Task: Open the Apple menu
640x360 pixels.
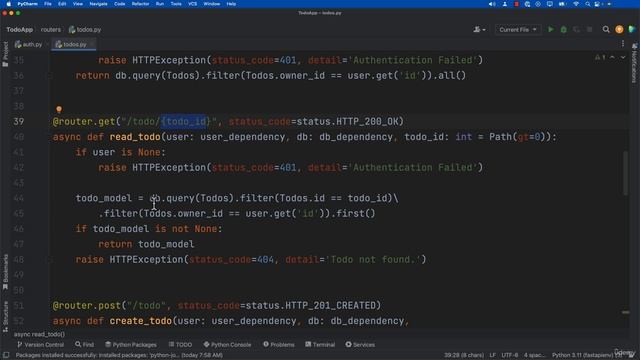Action: (x=8, y=4)
